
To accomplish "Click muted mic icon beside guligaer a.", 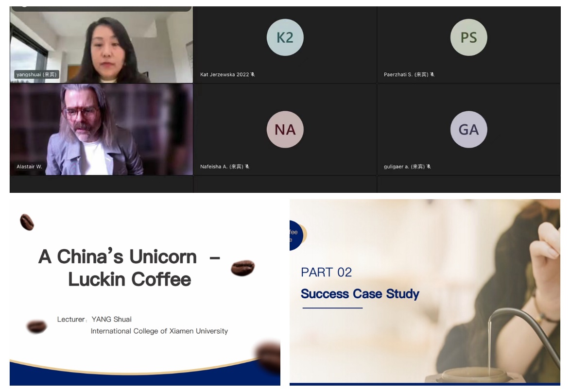I will click(x=429, y=167).
